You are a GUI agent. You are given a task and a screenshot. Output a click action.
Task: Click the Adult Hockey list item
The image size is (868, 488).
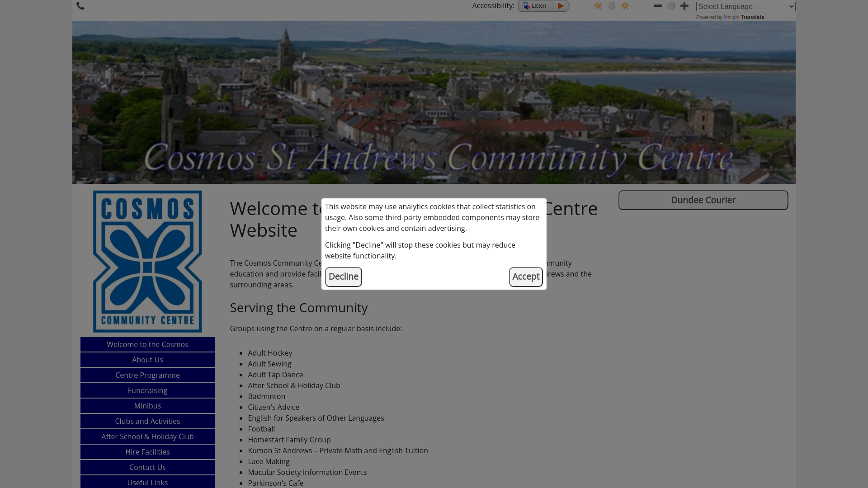270,353
